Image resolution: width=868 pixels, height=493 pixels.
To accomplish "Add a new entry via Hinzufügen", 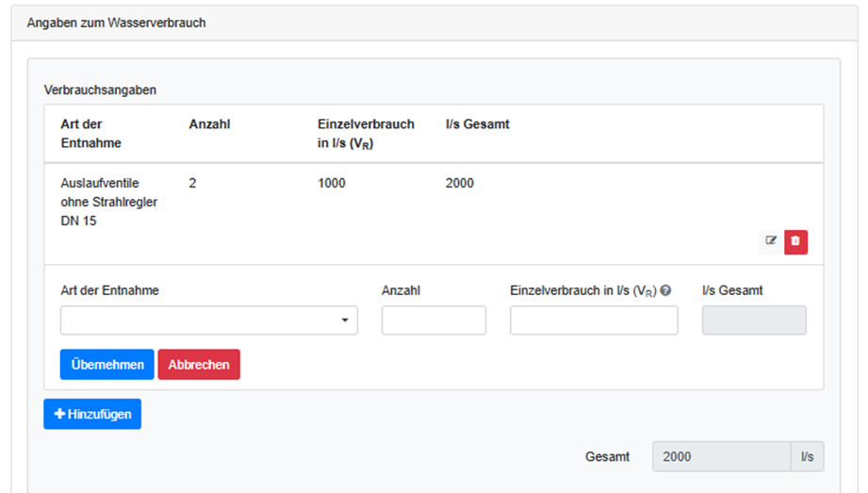I will pyautogui.click(x=92, y=415).
